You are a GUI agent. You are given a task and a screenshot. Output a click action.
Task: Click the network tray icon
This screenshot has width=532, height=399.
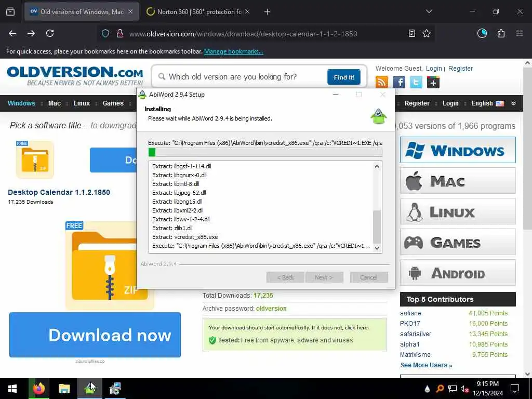(x=453, y=389)
